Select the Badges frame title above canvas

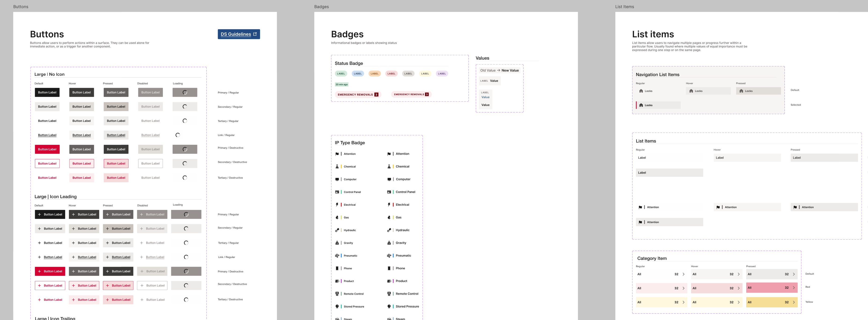321,7
